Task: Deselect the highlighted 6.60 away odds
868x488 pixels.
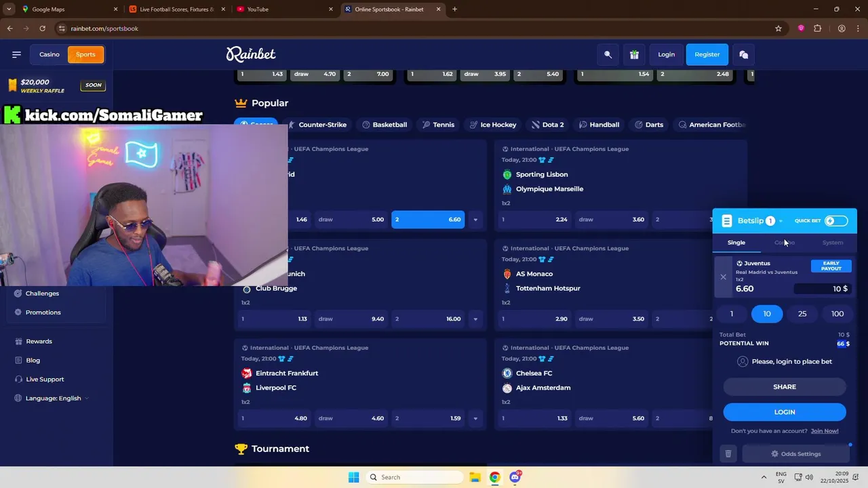Action: click(x=428, y=220)
